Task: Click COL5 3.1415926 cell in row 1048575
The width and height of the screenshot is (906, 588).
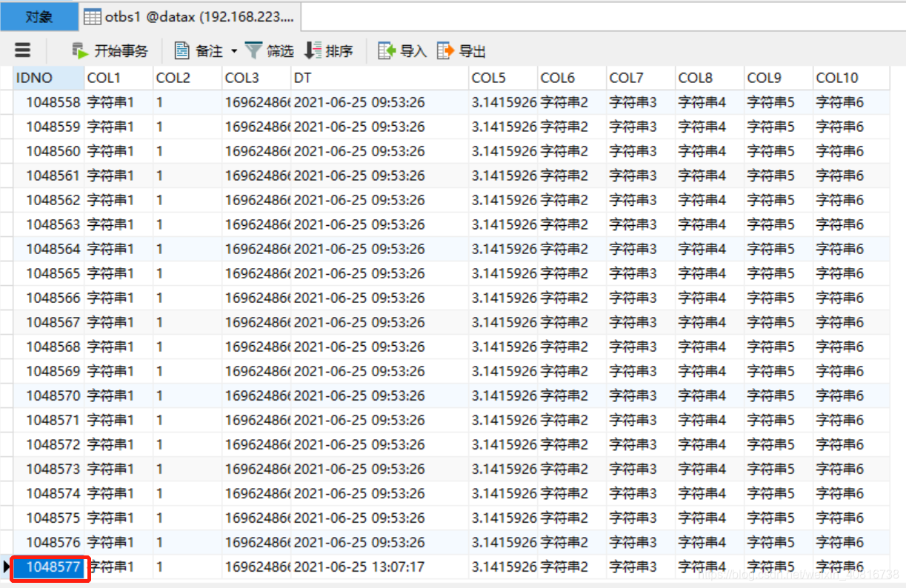Action: pos(503,518)
